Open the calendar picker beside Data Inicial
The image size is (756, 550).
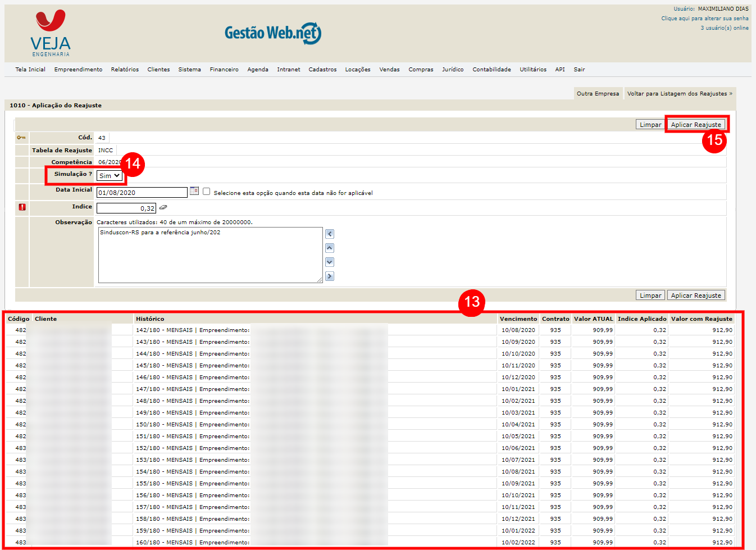pyautogui.click(x=194, y=191)
